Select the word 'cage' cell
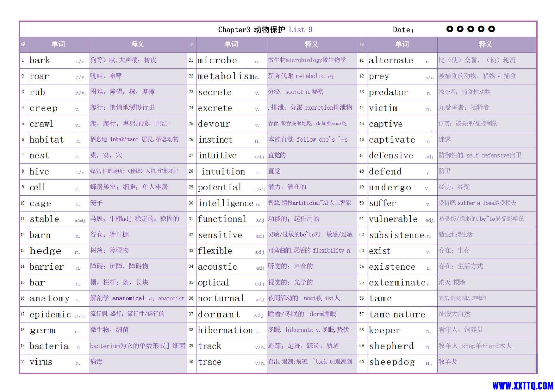This screenshot has height=392, width=555. tap(58, 203)
